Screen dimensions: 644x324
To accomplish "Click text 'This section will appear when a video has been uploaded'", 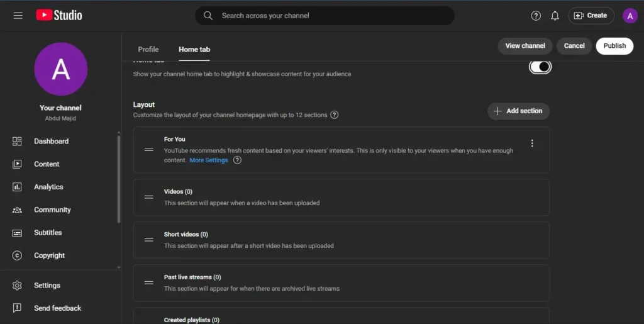I will (241, 203).
